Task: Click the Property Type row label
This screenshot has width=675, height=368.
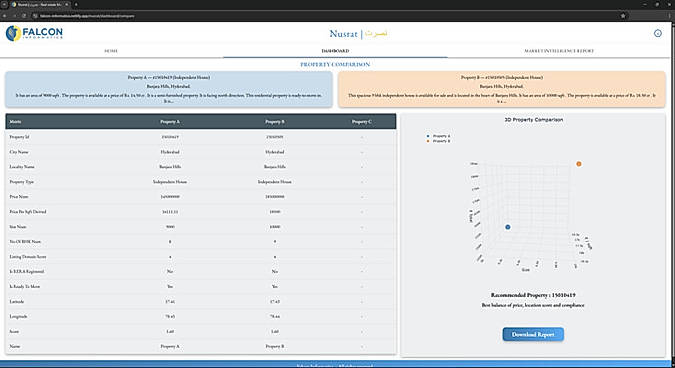Action: tap(22, 182)
